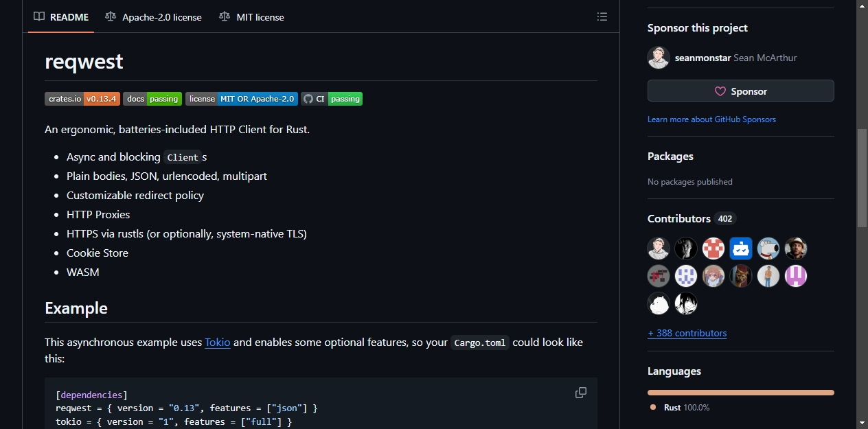Open the black-and-white manga character avatar
Viewport: 868px width, 429px height.
(686, 303)
